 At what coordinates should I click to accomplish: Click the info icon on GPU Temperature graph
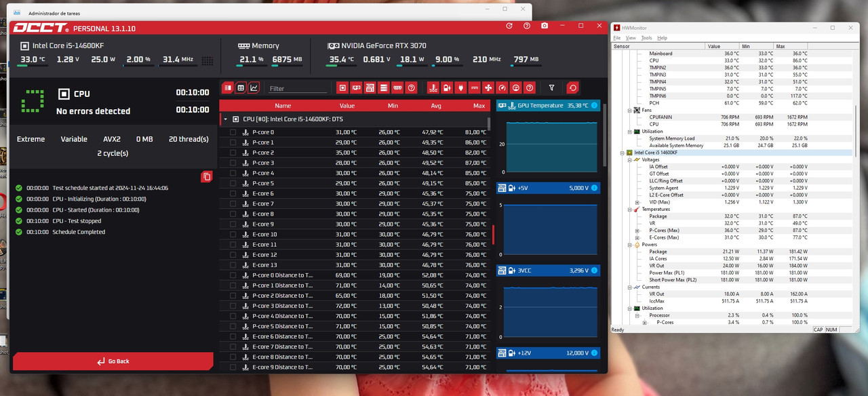(x=594, y=105)
